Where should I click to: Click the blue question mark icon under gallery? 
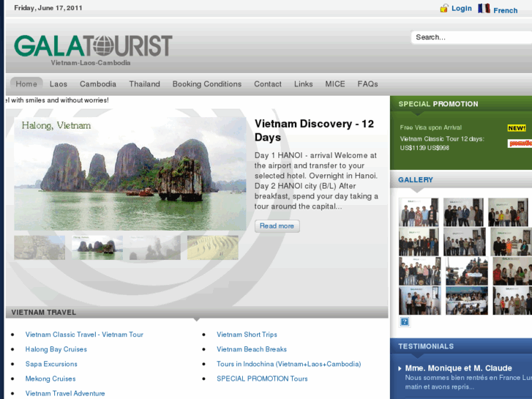[x=405, y=321]
